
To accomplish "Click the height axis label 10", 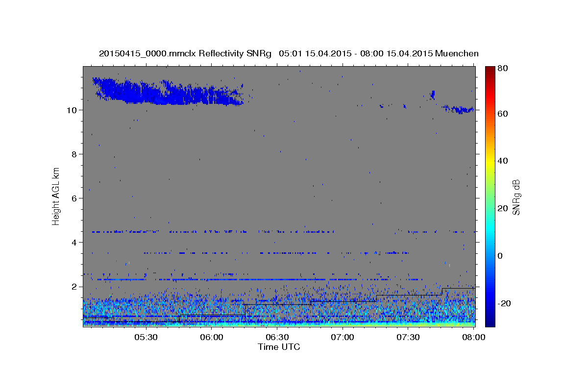I will click(x=72, y=110).
